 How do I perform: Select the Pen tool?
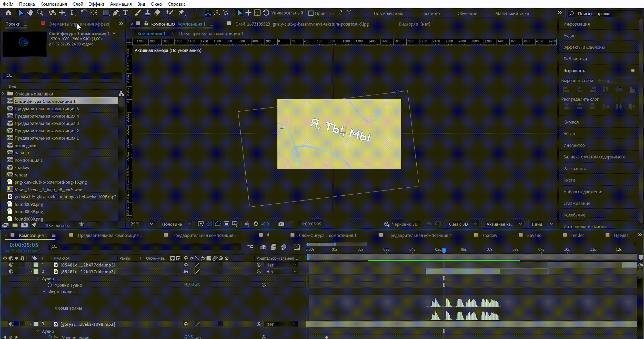click(116, 13)
